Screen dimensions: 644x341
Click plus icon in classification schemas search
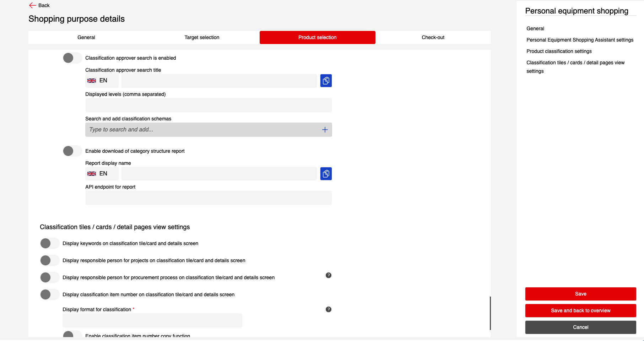325,130
